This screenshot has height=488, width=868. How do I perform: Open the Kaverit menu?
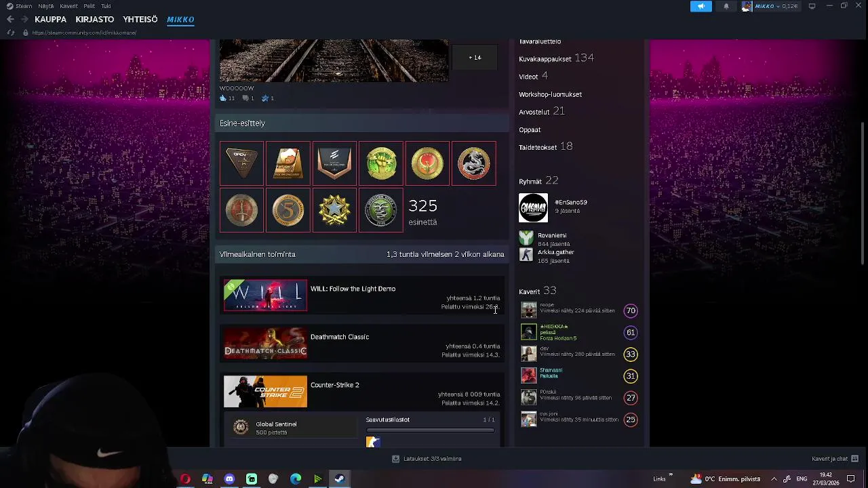point(68,6)
